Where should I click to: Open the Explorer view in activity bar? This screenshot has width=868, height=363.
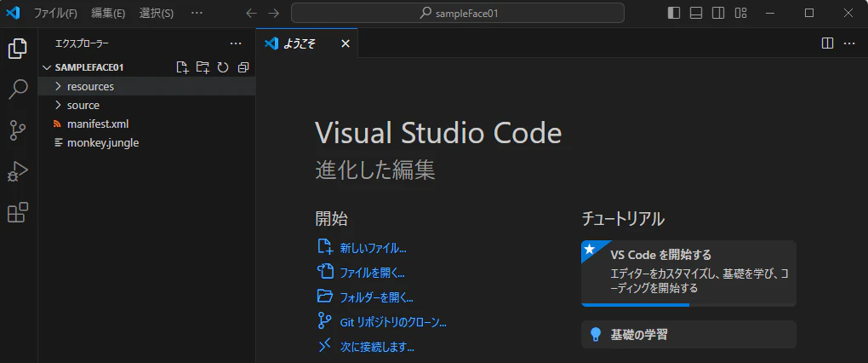18,49
